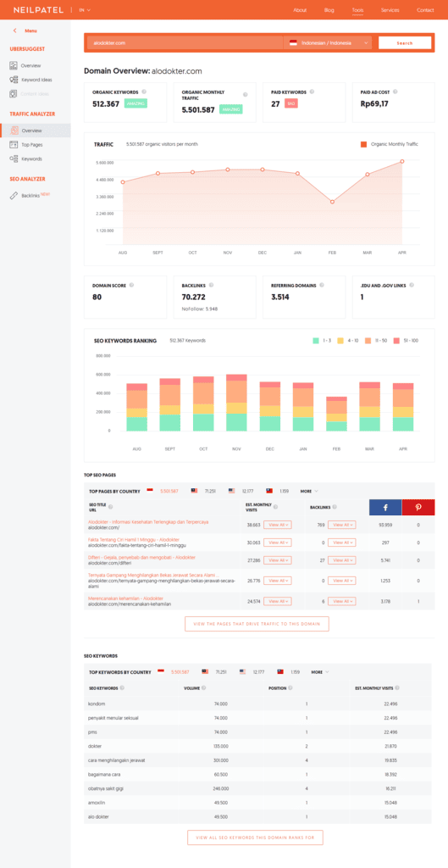Screen dimensions: 448x868
Task: Click the back arrow next to Menu
Action: 15,31
